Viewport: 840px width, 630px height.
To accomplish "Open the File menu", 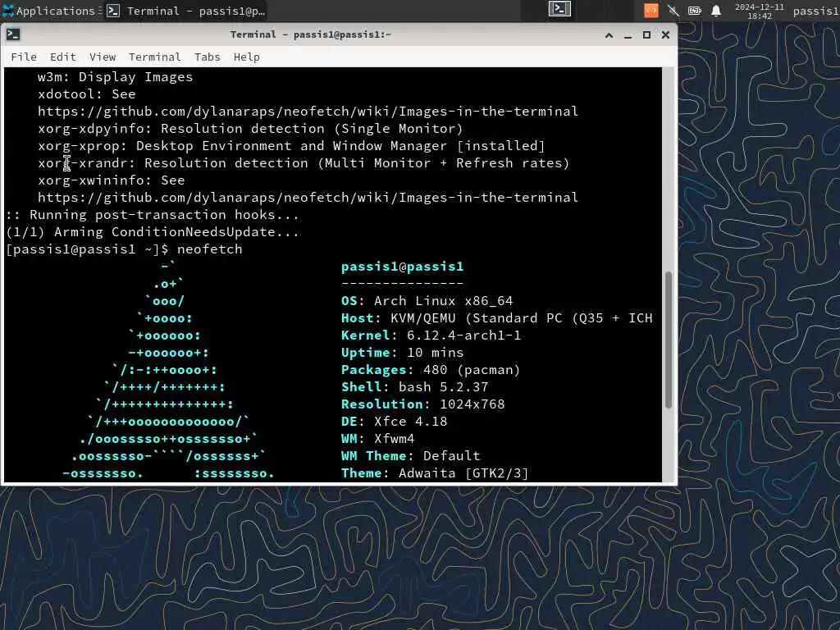I will click(24, 57).
